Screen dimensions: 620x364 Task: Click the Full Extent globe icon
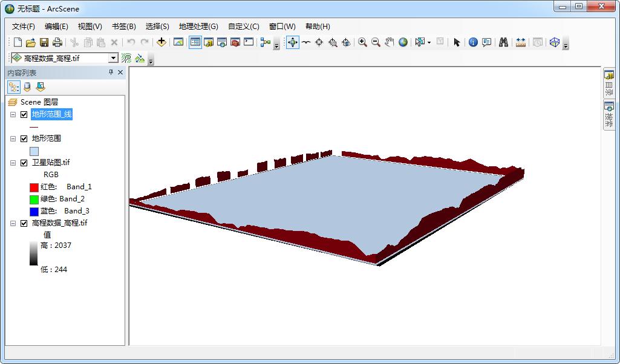pos(403,42)
